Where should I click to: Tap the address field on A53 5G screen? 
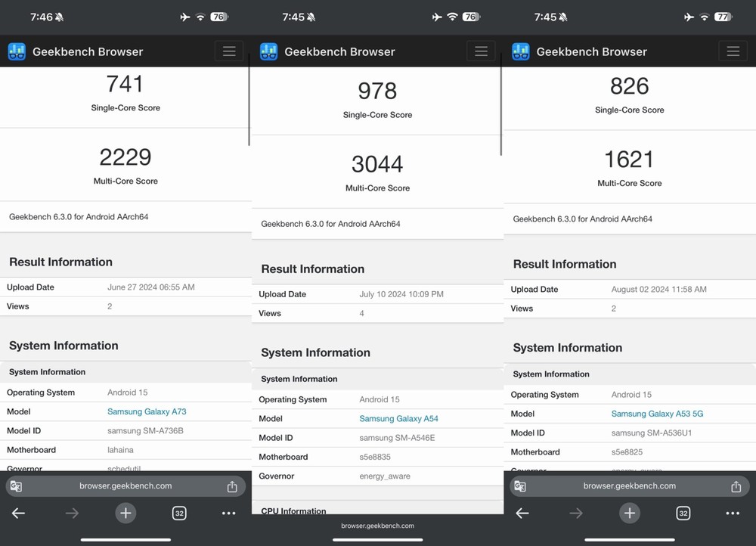pyautogui.click(x=629, y=486)
